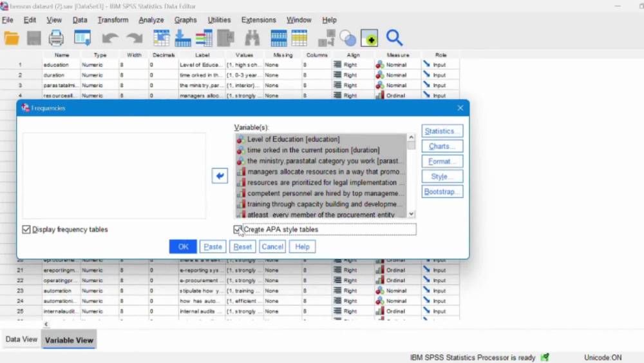Click the Ordinal icon in ereportingm row

[x=380, y=270]
